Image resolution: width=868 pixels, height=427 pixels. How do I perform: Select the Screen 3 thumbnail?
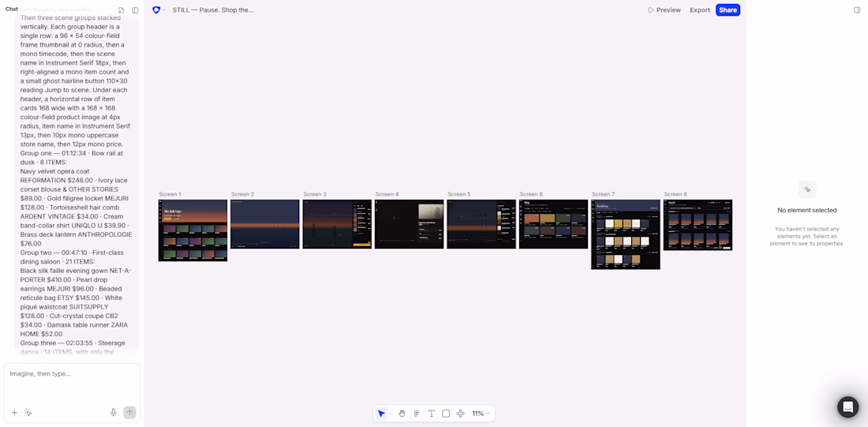tap(337, 223)
